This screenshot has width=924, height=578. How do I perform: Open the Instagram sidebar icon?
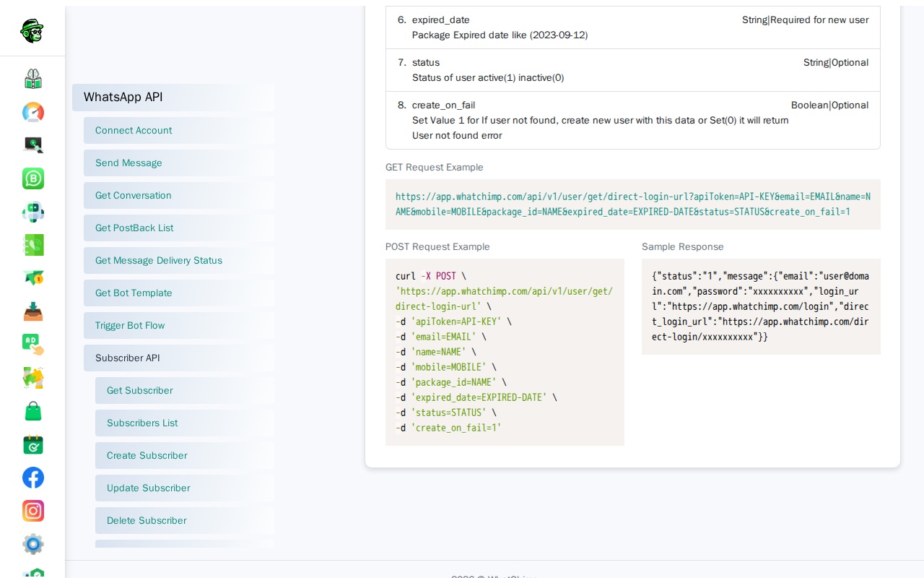(32, 511)
